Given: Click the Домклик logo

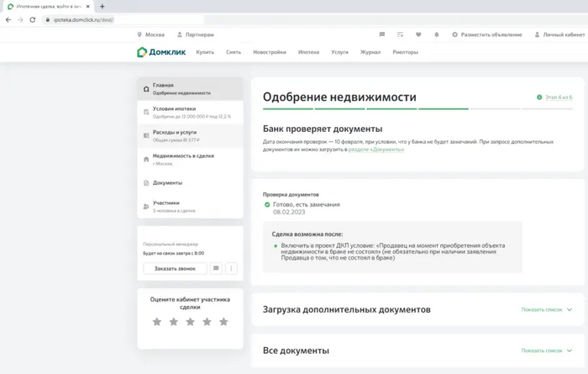Looking at the screenshot, I should [x=160, y=52].
